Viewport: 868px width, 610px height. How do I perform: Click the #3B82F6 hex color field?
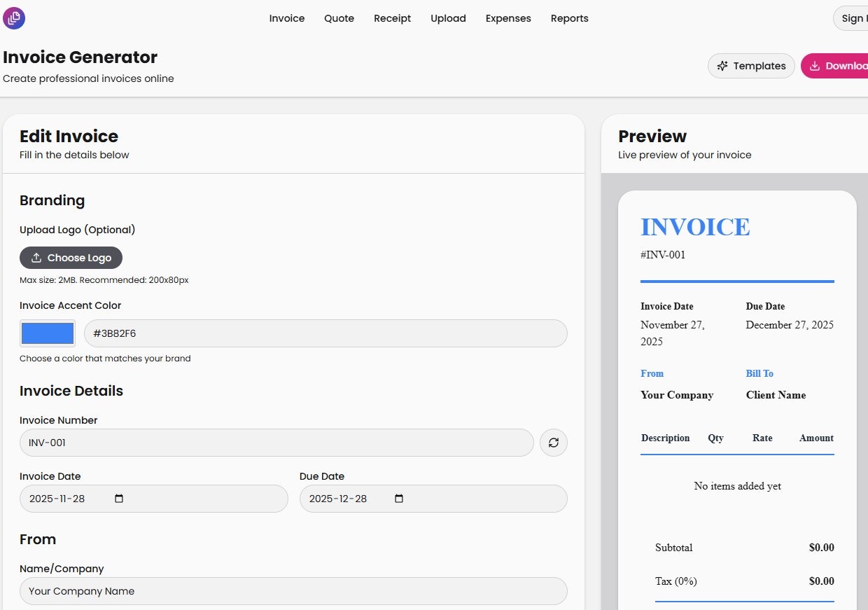pos(325,333)
